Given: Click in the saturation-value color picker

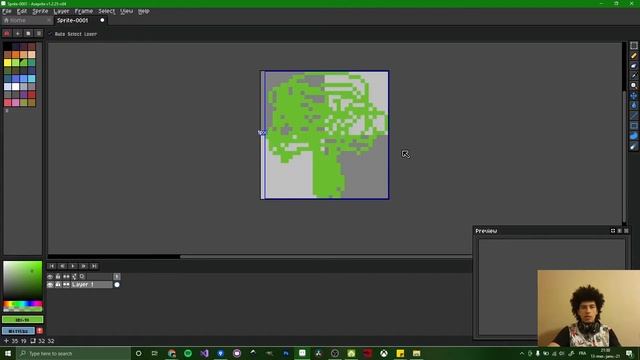Looking at the screenshot, I should coord(22,280).
